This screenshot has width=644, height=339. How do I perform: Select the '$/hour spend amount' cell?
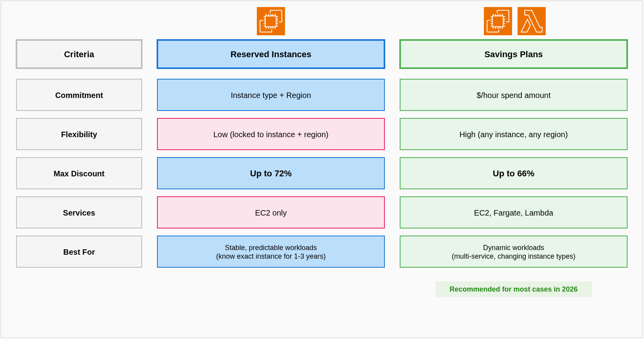coord(513,95)
